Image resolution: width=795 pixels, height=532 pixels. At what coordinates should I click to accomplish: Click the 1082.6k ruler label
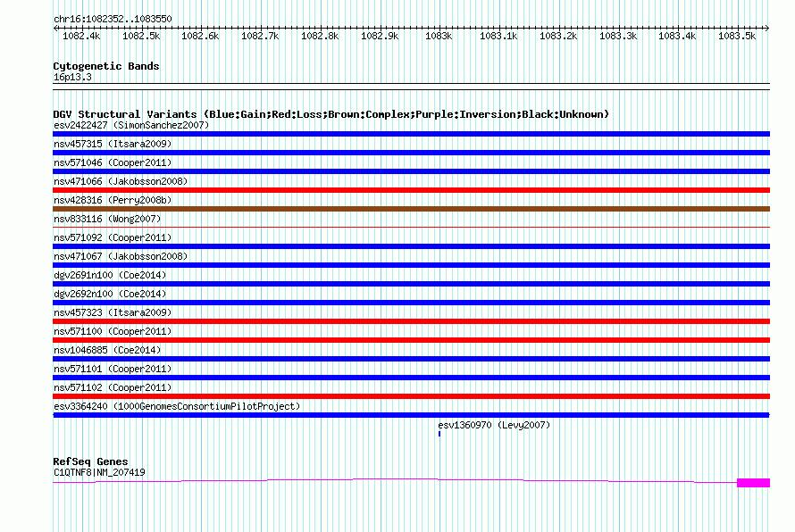(200, 36)
